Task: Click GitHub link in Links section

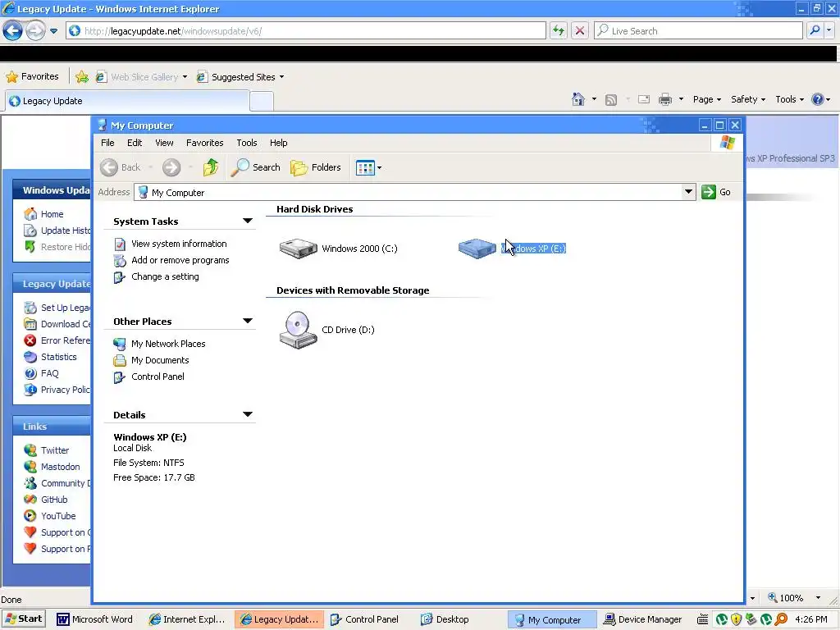Action: [x=54, y=500]
